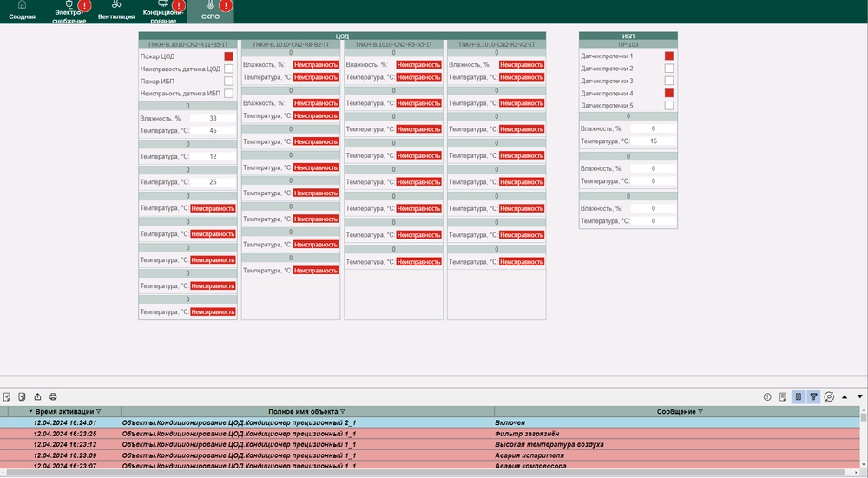Click the circular refresh icon in alarm toolbar
This screenshot has width=868, height=478.
click(x=829, y=396)
